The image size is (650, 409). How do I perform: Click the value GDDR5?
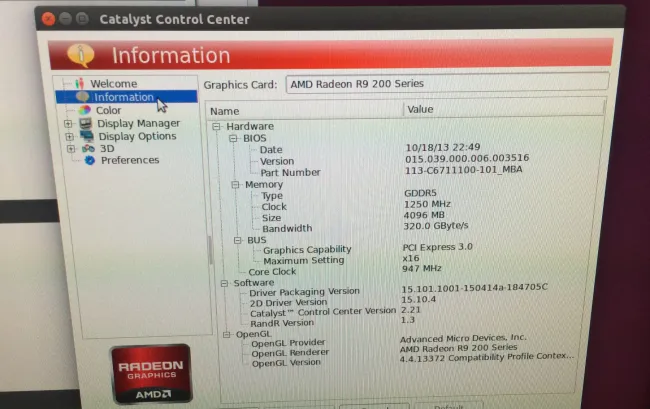[x=420, y=193]
